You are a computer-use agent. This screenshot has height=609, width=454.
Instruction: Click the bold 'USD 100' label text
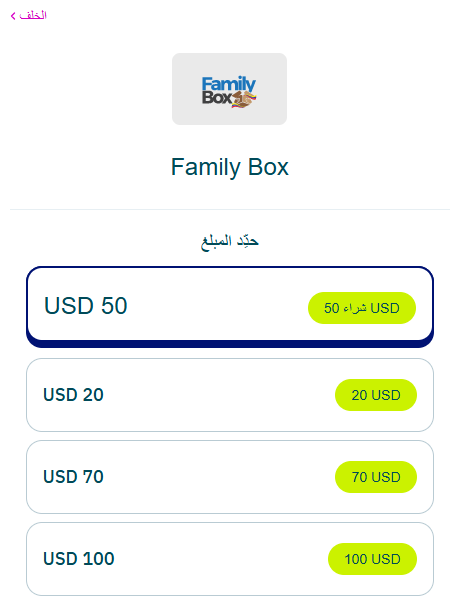tap(78, 559)
